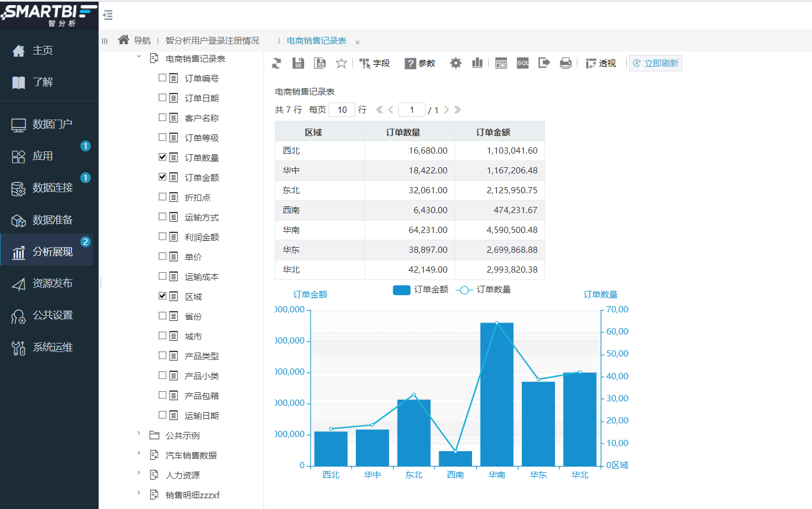
Task: Check the 订单编号 field checkbox
Action: coord(163,78)
